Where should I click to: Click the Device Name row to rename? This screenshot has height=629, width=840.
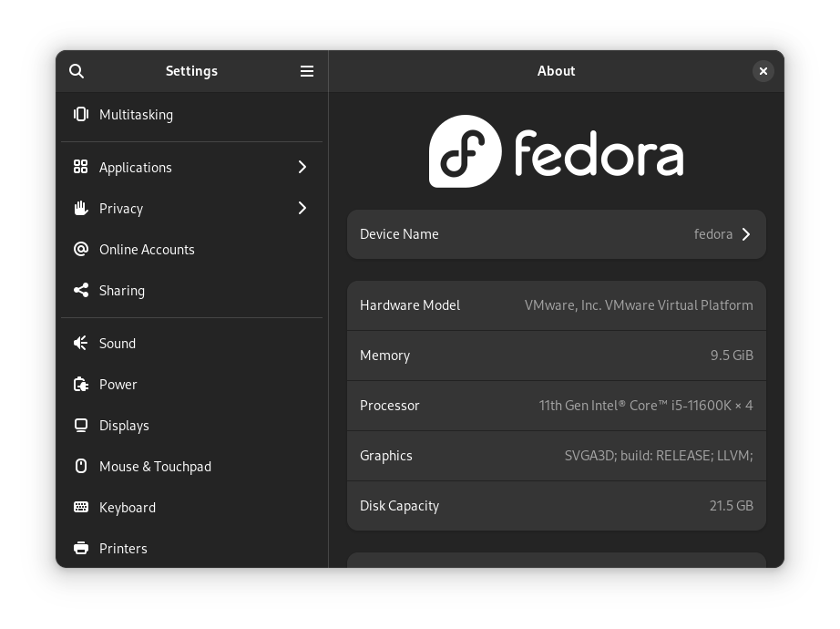tap(556, 234)
